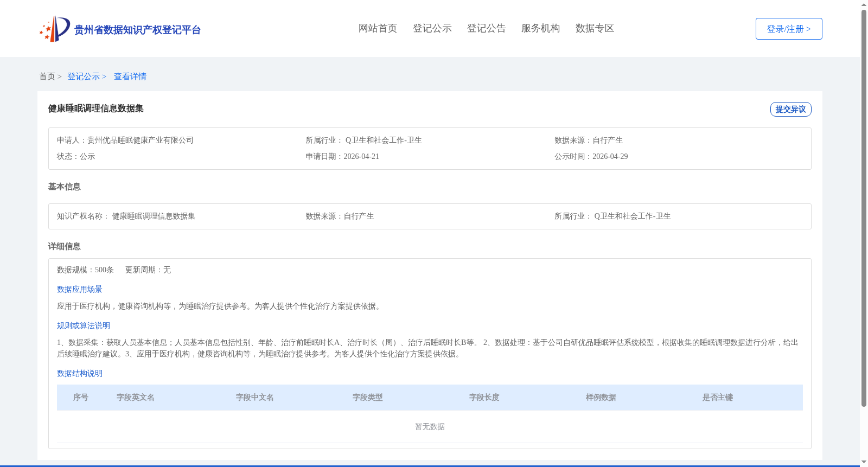Click the 申请日期：2026-04-21 text
Screen dimensions: 868x467
click(342, 156)
